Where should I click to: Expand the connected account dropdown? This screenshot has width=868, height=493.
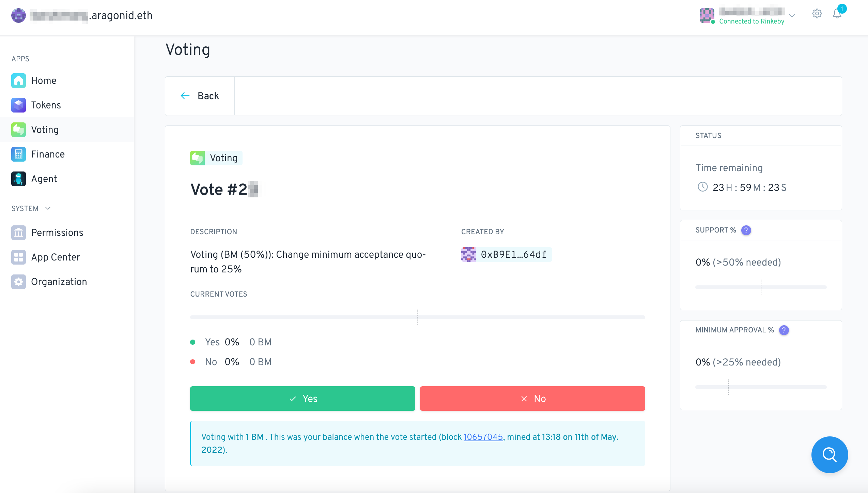coord(792,16)
